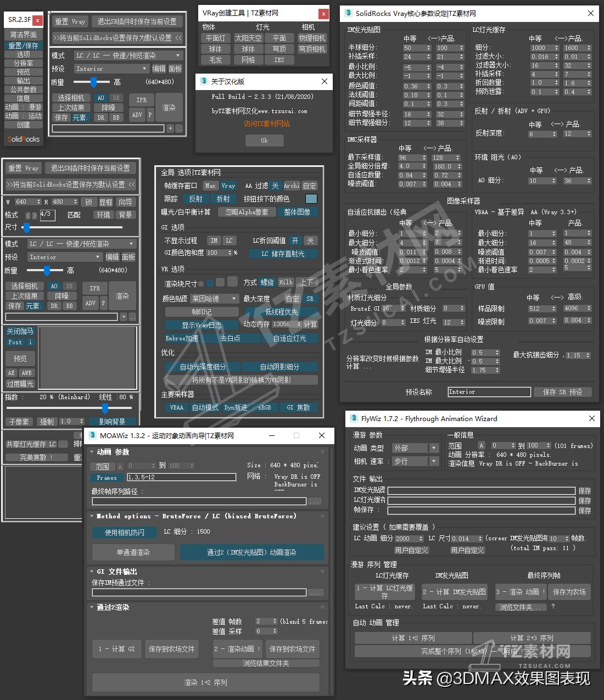Click the question mark beside 浏览文件夹
This screenshot has height=700, width=604.
click(x=553, y=607)
